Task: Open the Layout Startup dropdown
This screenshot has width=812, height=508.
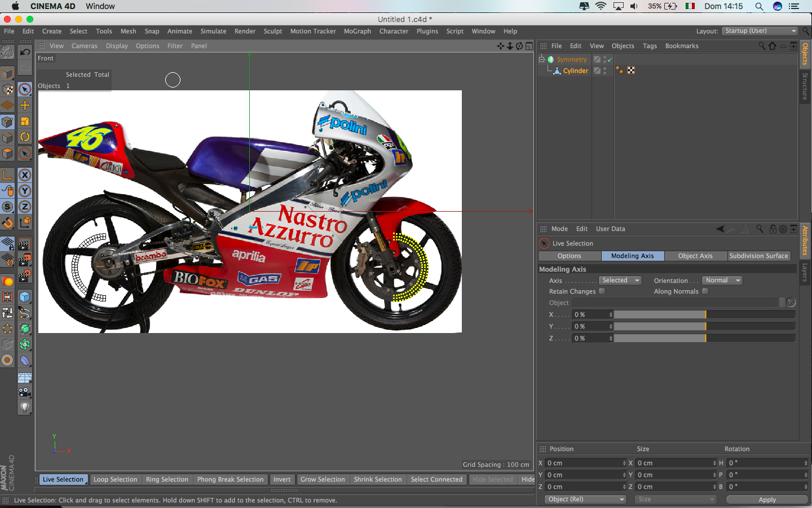Action: (760, 31)
